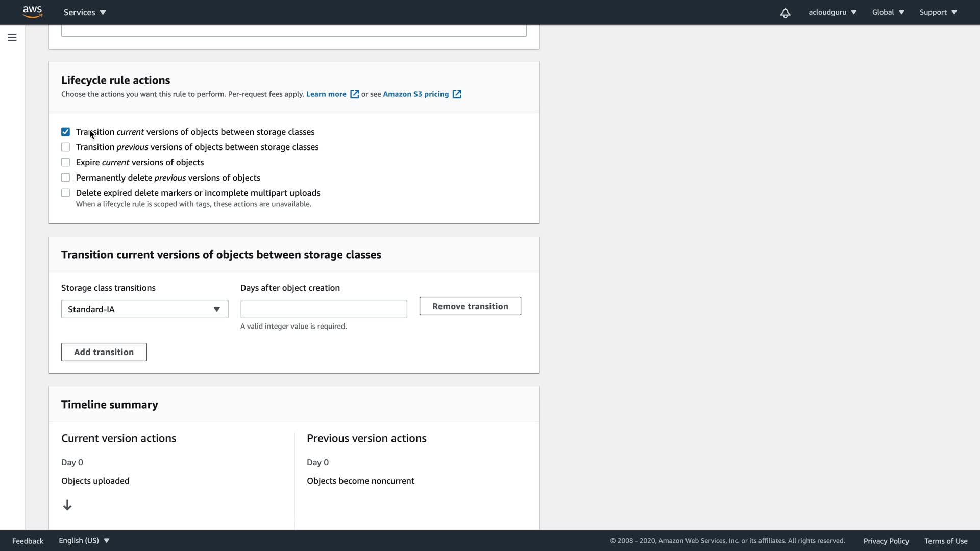The width and height of the screenshot is (980, 551).
Task: Click the down arrow in timeline summary
Action: tap(67, 505)
